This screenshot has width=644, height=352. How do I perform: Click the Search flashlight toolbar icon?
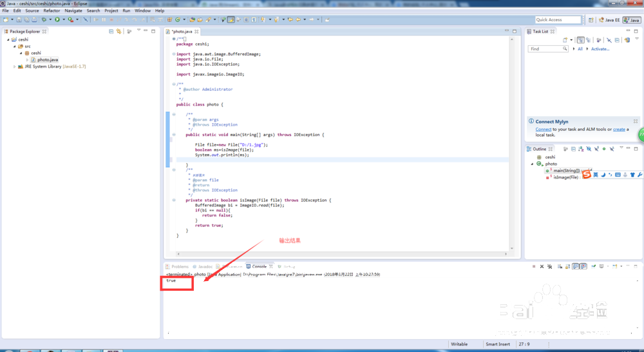(208, 19)
